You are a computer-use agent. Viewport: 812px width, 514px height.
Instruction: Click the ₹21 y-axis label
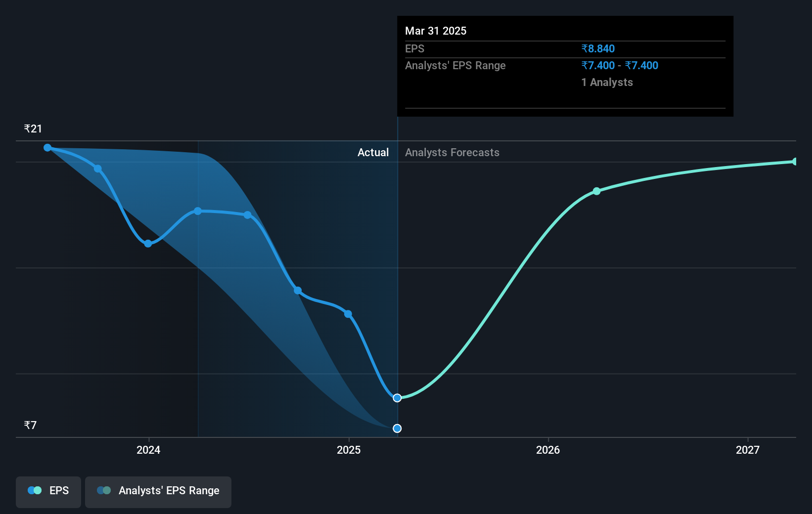click(x=33, y=129)
